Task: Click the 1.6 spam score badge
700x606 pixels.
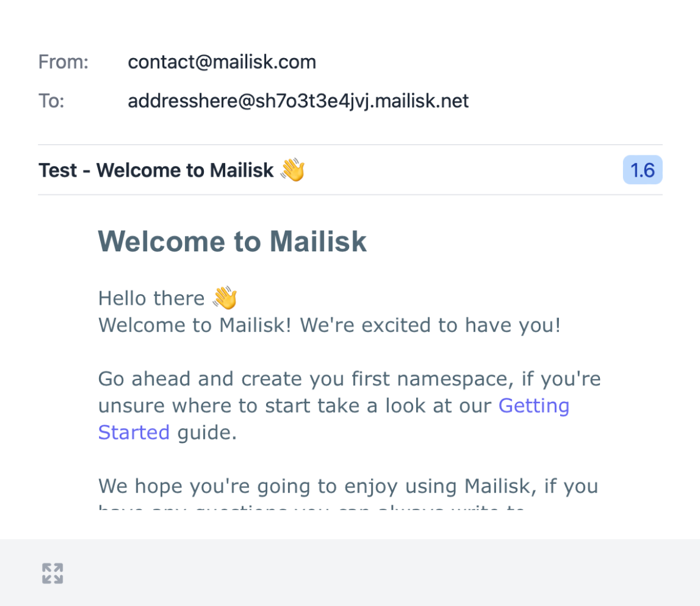Action: [643, 170]
